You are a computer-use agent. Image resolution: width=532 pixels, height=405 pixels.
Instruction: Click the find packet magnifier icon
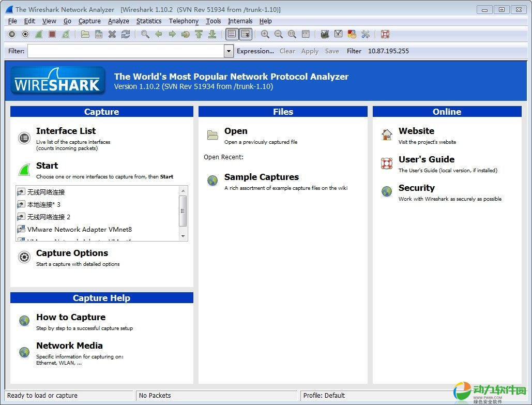(x=145, y=35)
